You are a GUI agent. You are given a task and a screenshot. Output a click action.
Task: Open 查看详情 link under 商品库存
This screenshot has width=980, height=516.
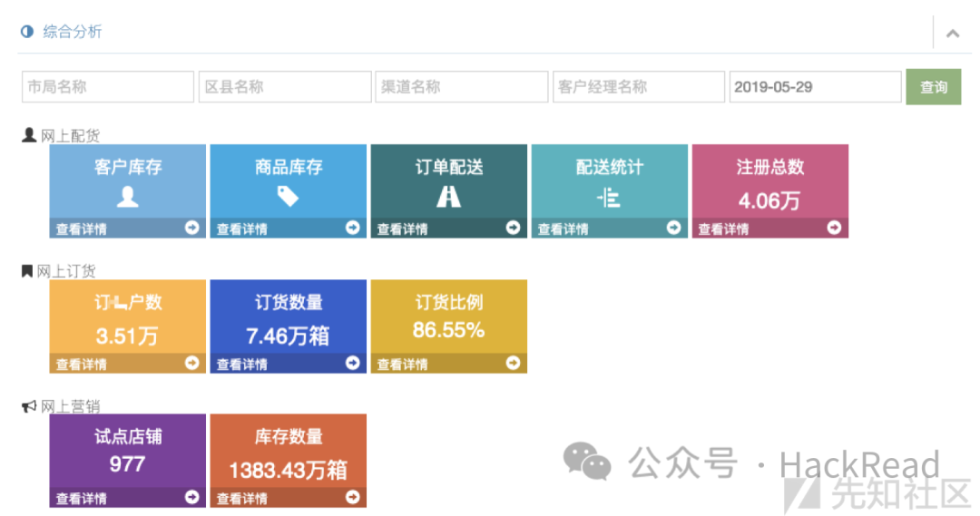pos(242,229)
